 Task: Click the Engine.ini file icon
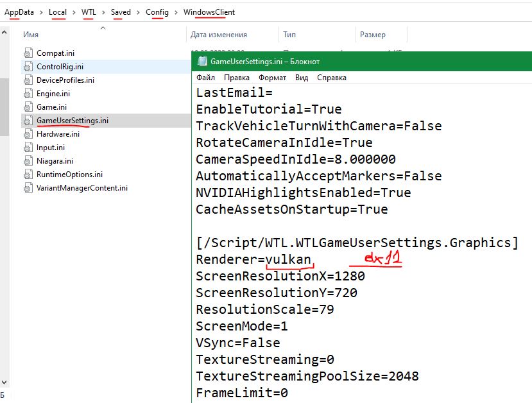coord(28,94)
